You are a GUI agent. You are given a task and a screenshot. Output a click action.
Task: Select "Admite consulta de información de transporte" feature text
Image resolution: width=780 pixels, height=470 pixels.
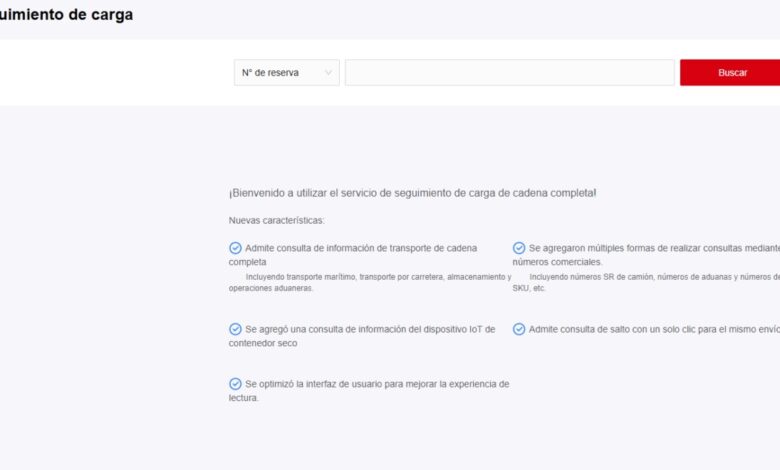tap(360, 248)
